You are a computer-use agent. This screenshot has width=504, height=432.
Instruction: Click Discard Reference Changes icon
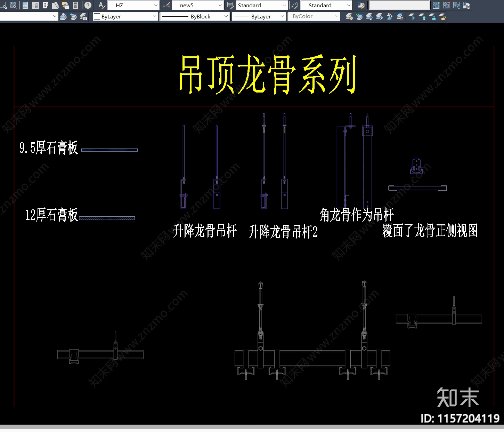(457, 5)
